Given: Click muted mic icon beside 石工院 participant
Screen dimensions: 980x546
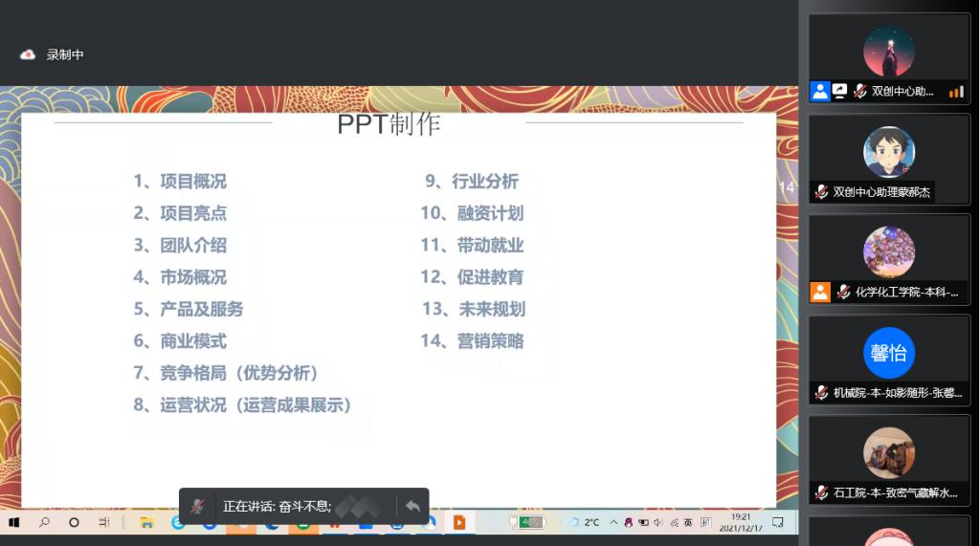Looking at the screenshot, I should [x=821, y=492].
